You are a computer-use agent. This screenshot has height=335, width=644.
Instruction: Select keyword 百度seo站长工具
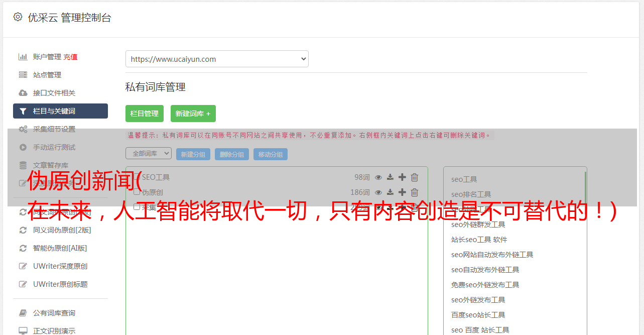pos(478,315)
